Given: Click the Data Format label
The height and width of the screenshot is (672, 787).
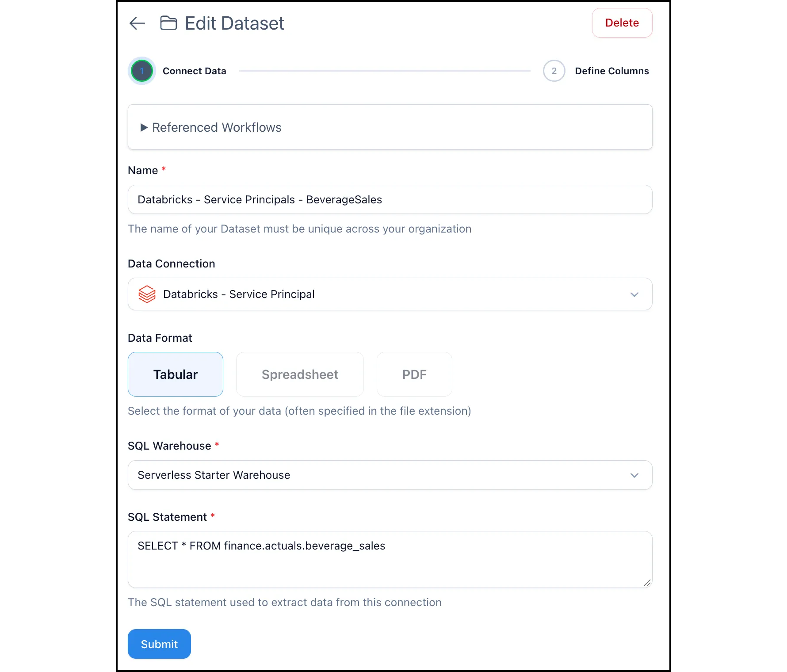Looking at the screenshot, I should click(x=160, y=338).
